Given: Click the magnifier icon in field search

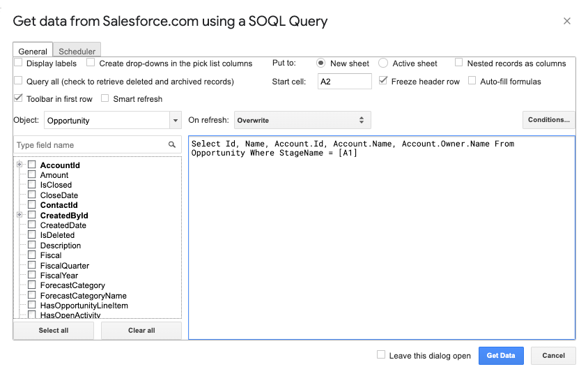Looking at the screenshot, I should point(172,145).
